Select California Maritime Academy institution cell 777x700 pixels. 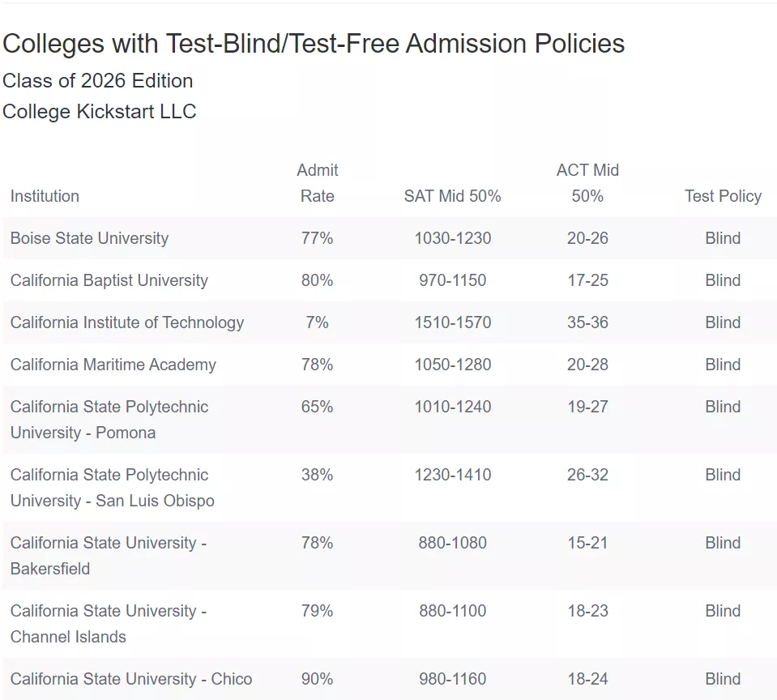coord(113,365)
